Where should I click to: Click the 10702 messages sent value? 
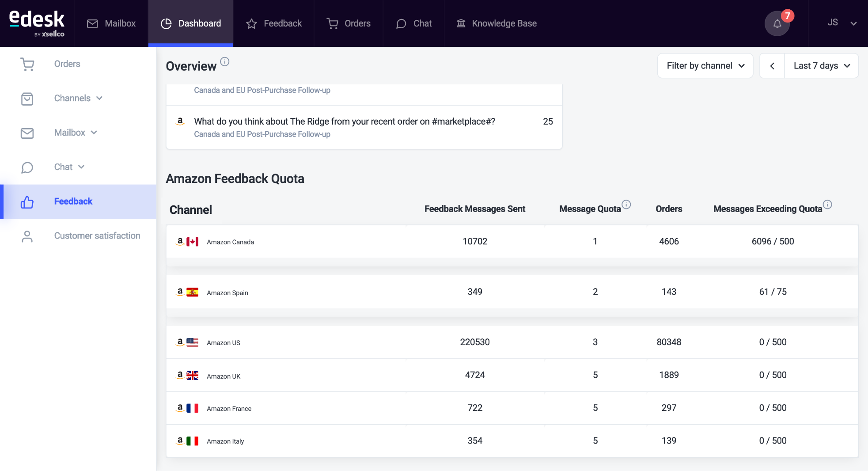pos(475,242)
